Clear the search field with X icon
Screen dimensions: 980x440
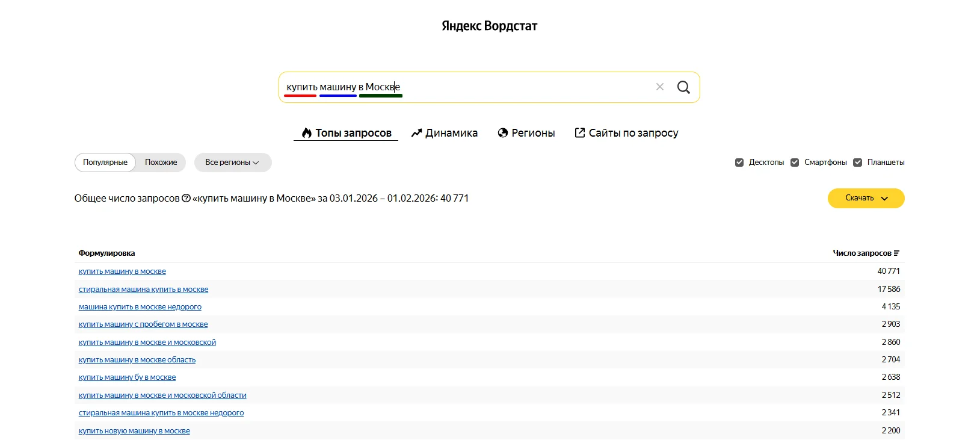(x=660, y=87)
